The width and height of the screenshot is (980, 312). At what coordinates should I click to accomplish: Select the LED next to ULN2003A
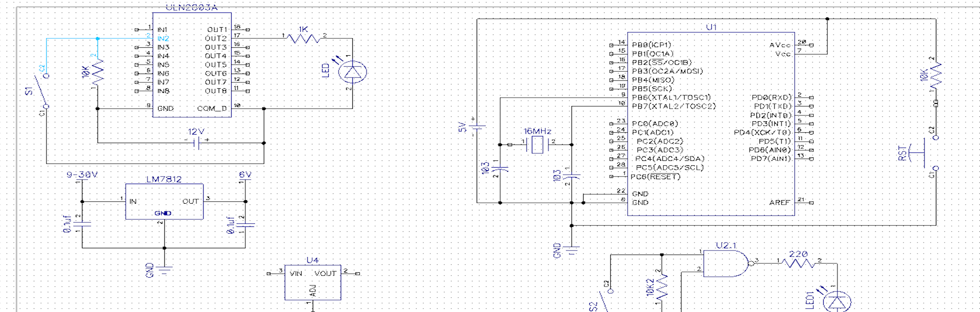[352, 72]
